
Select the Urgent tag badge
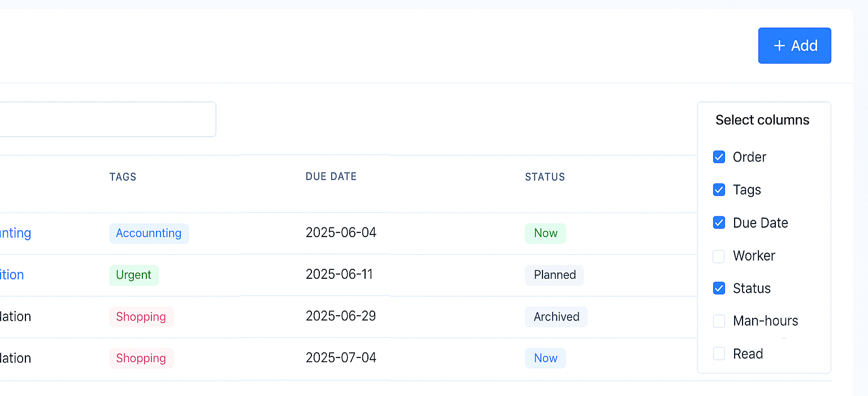pos(134,275)
